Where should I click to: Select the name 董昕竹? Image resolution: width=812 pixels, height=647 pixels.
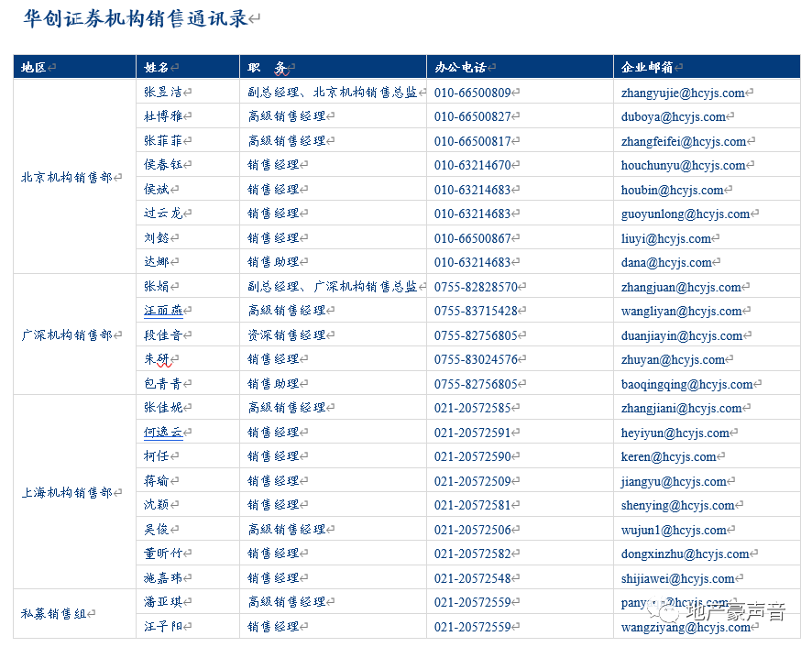(x=163, y=554)
